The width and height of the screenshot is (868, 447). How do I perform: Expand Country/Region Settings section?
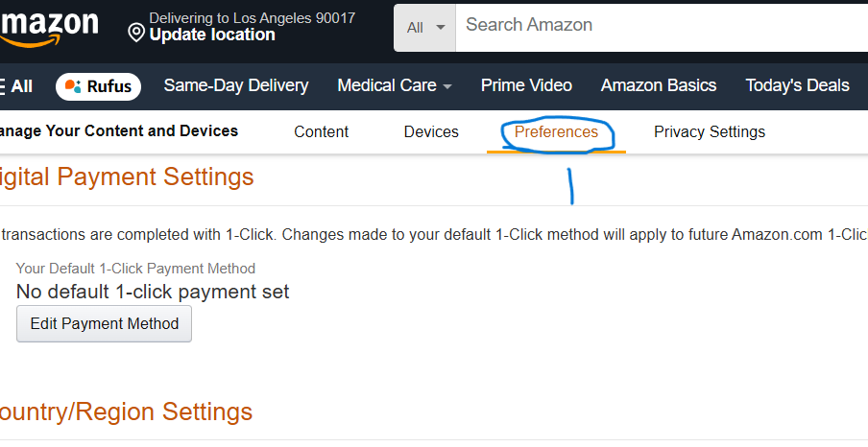126,412
